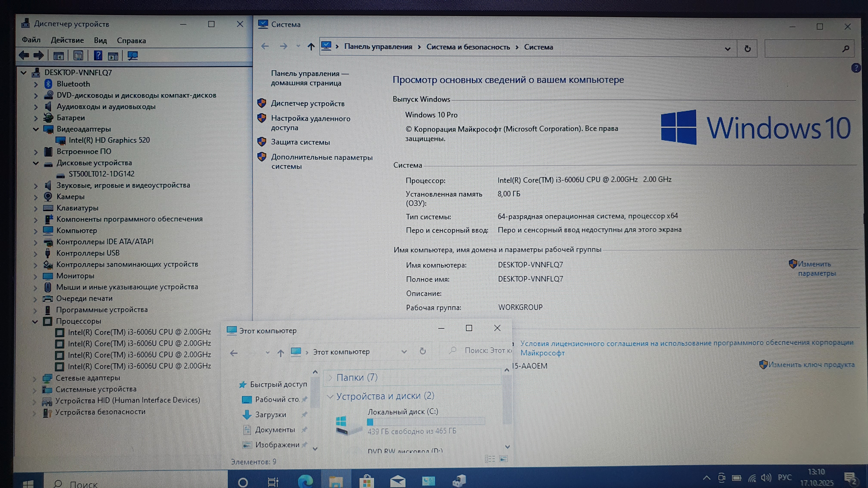
Task: Collapse the Устройства и диски group
Action: [330, 397]
